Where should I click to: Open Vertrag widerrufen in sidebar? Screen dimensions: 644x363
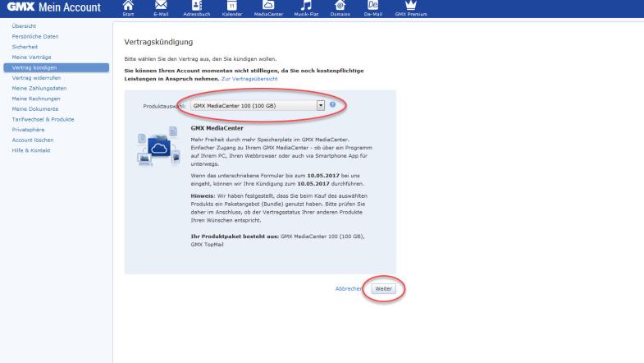(x=36, y=78)
